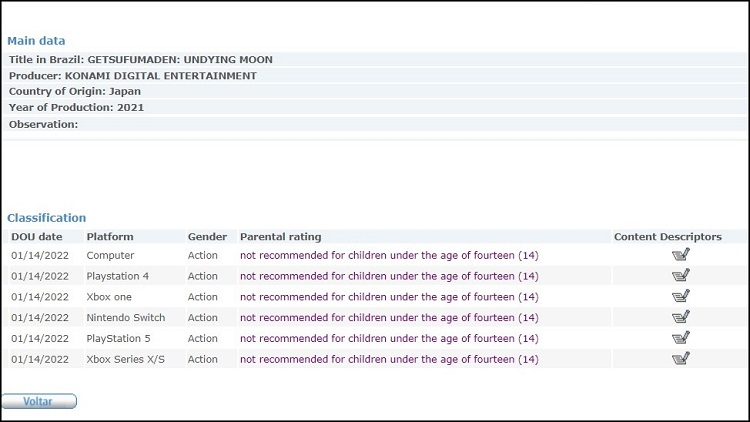This screenshot has width=750, height=422.
Task: Open the parental rating link for Computer
Action: tap(389, 255)
